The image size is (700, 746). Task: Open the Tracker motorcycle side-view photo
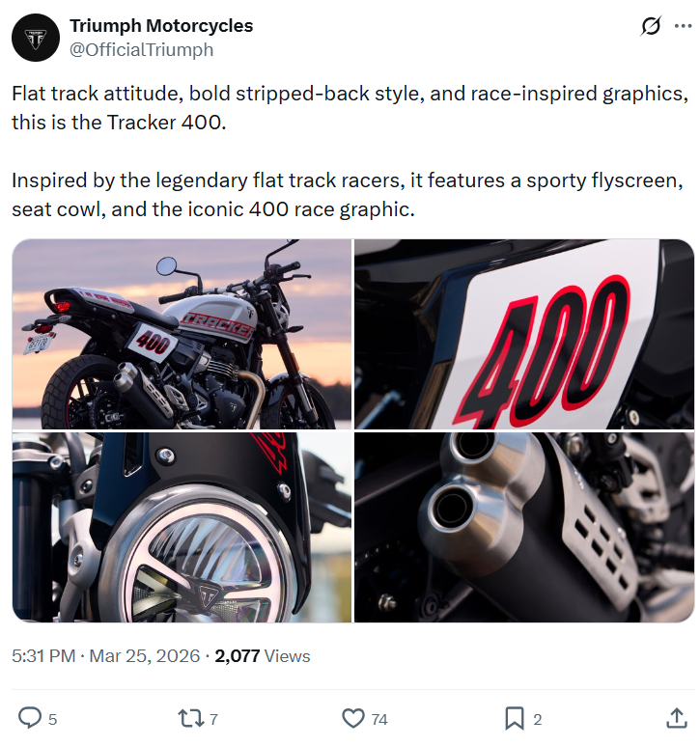(x=182, y=334)
